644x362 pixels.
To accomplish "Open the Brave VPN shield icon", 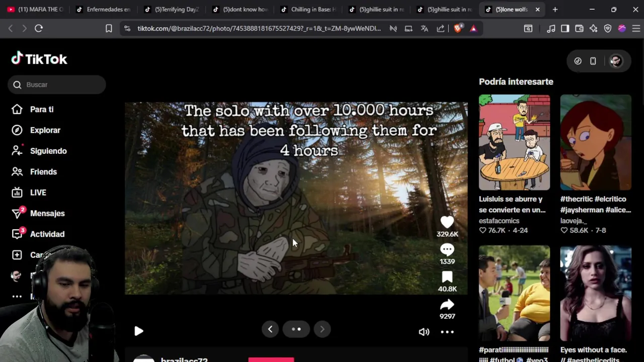I will point(608,29).
